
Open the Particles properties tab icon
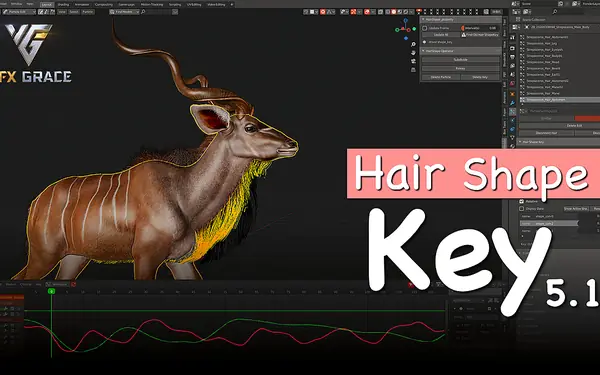(x=512, y=112)
